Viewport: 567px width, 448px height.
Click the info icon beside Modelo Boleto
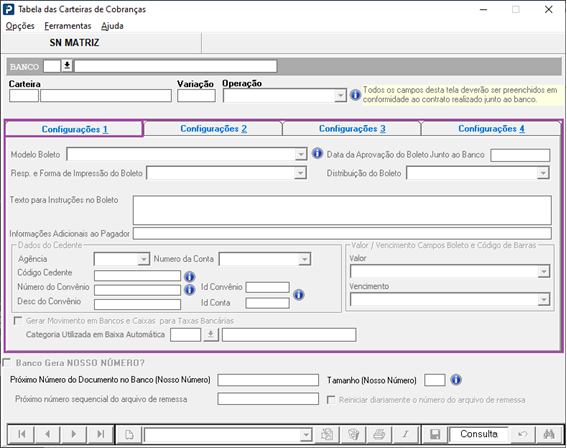pyautogui.click(x=317, y=153)
